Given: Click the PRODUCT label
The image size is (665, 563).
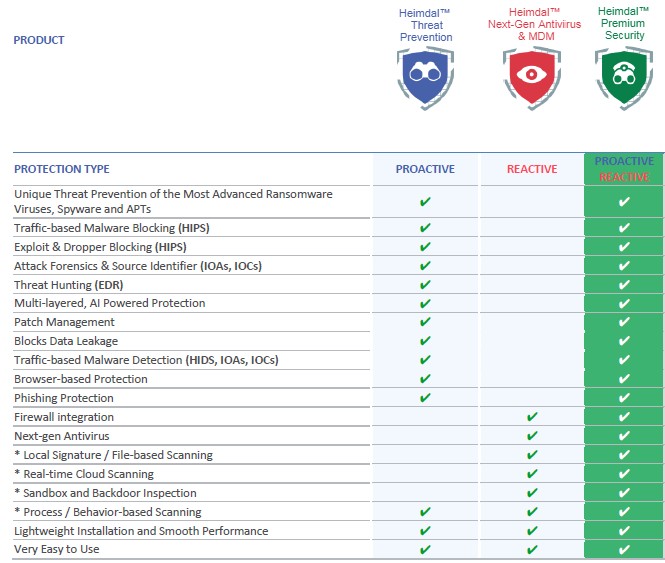Looking at the screenshot, I should point(39,41).
